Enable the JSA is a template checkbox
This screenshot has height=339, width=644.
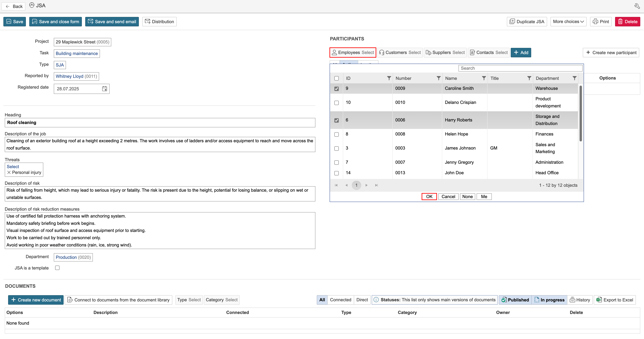pos(57,268)
